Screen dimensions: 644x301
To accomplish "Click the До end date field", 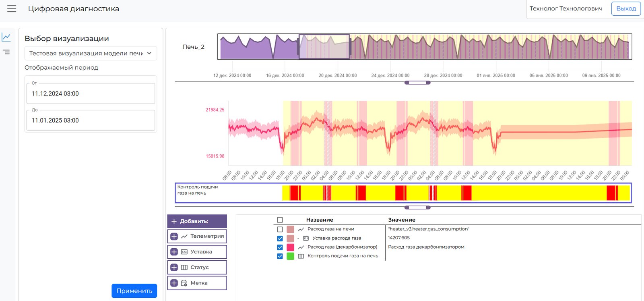I will click(91, 120).
